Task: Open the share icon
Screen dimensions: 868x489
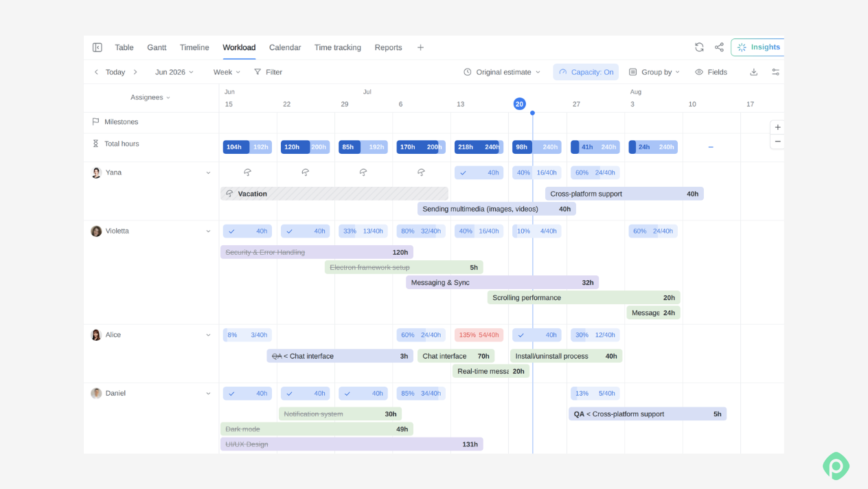Action: (x=719, y=47)
